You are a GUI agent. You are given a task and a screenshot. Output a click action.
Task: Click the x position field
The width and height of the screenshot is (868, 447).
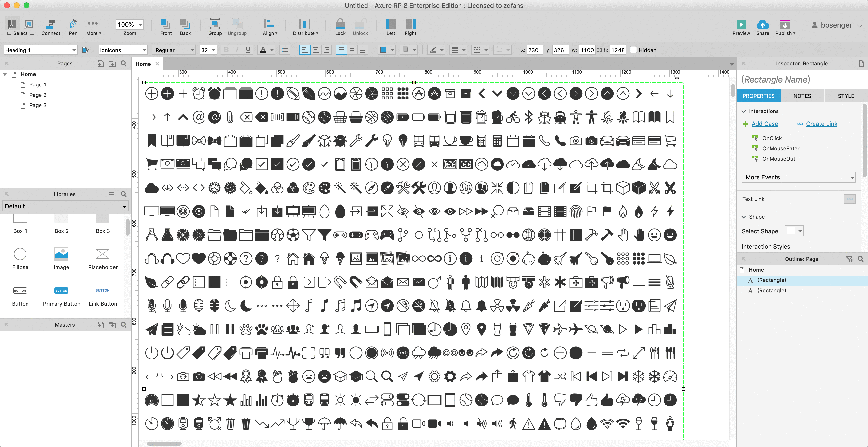535,50
